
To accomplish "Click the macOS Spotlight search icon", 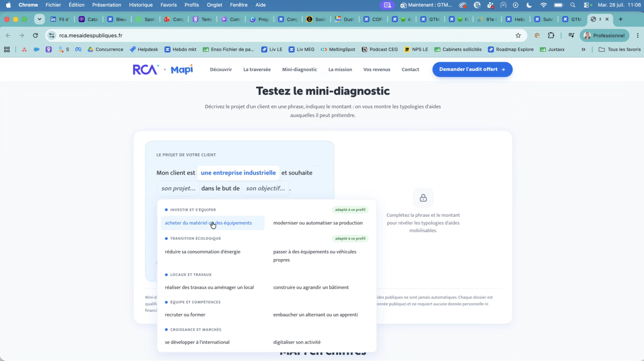I will 573,5.
